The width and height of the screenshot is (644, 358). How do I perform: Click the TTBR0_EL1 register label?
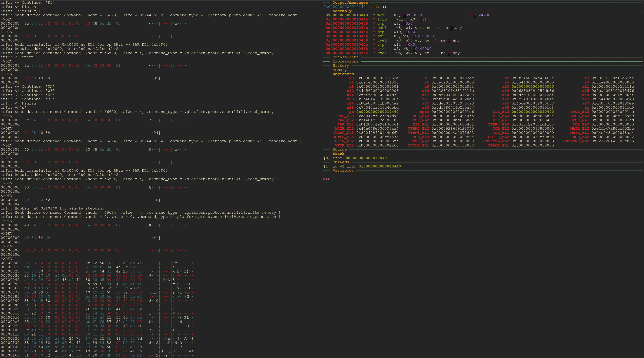pyautogui.click(x=343, y=133)
